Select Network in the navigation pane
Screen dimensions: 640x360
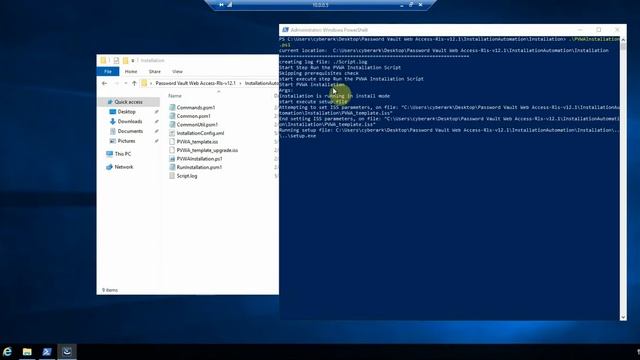[124, 167]
